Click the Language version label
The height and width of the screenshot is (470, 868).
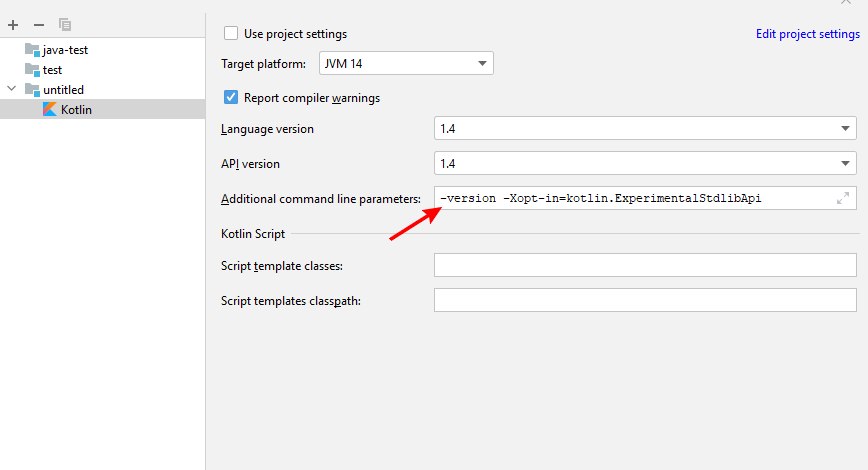[x=267, y=129]
